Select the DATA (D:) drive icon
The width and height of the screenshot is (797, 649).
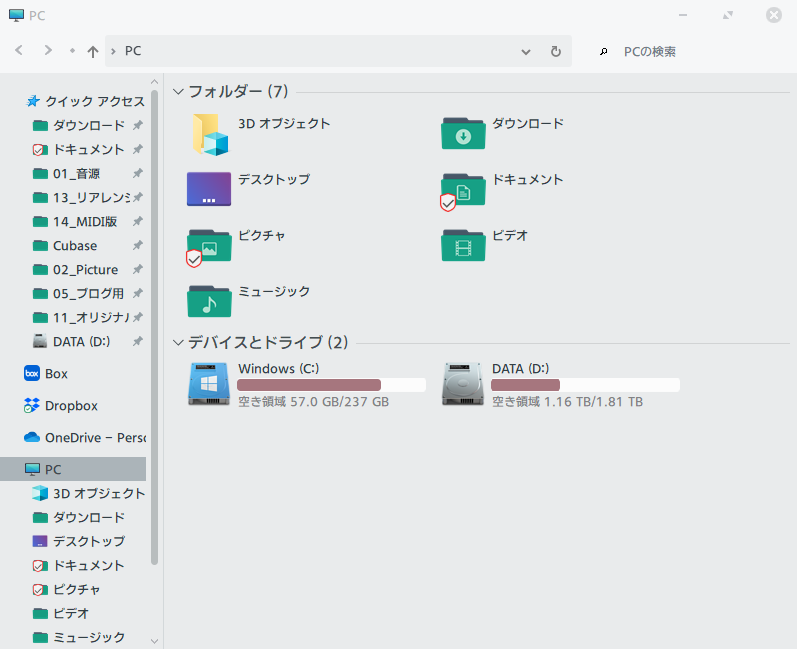[x=463, y=385]
